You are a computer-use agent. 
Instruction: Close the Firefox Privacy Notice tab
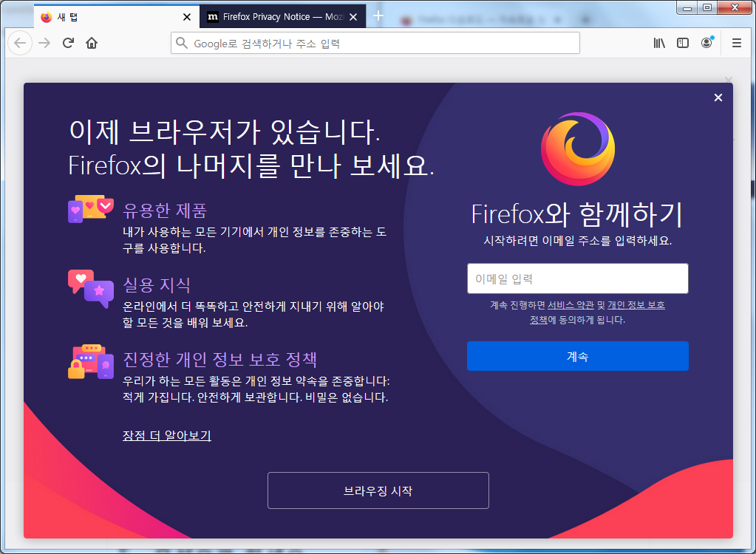tap(353, 17)
